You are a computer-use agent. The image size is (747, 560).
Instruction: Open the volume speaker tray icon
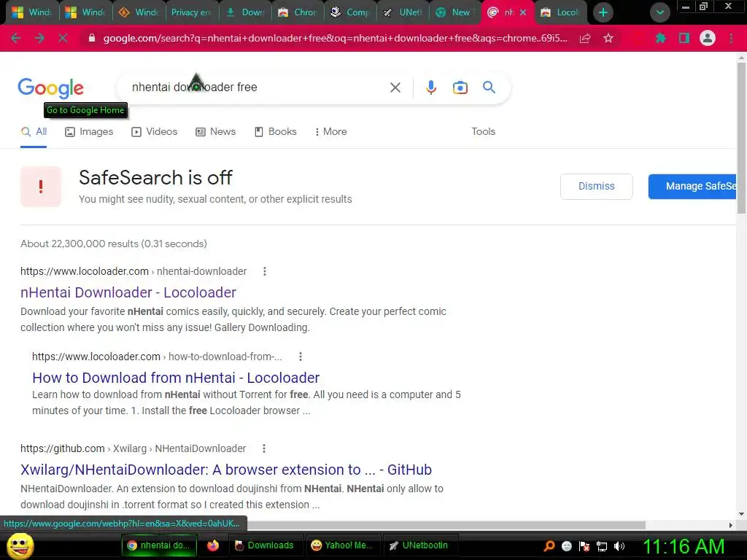tap(619, 546)
